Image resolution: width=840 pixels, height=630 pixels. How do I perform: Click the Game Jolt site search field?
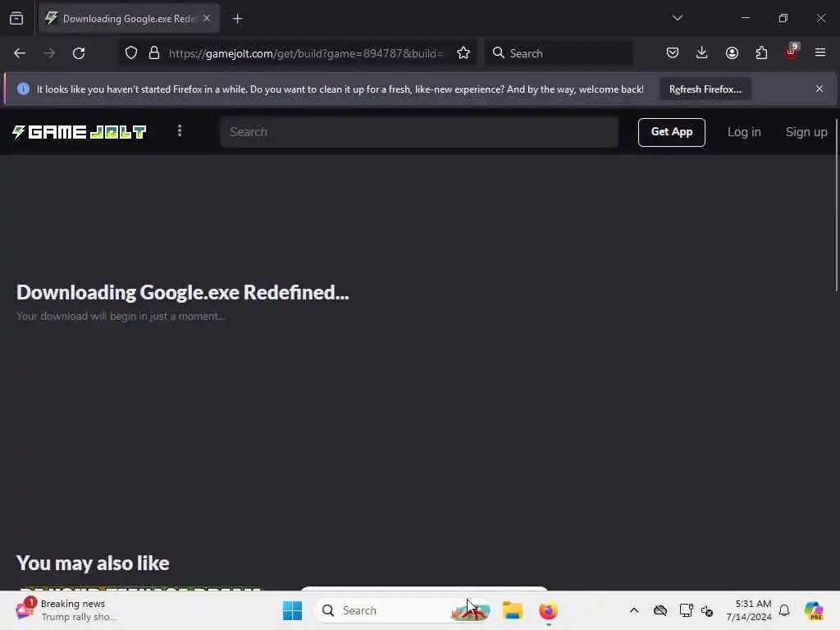pos(419,132)
